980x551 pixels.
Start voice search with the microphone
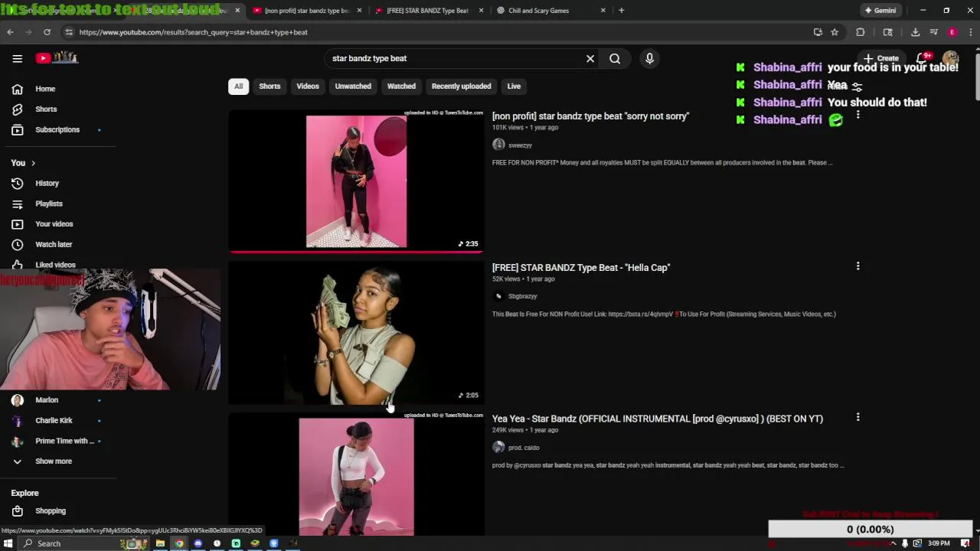[x=649, y=58]
